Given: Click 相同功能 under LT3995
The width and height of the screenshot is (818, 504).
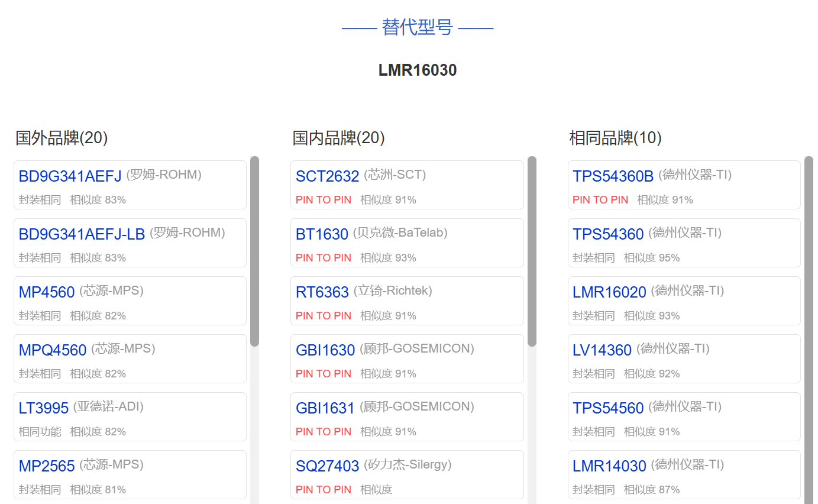Looking at the screenshot, I should pos(40,432).
